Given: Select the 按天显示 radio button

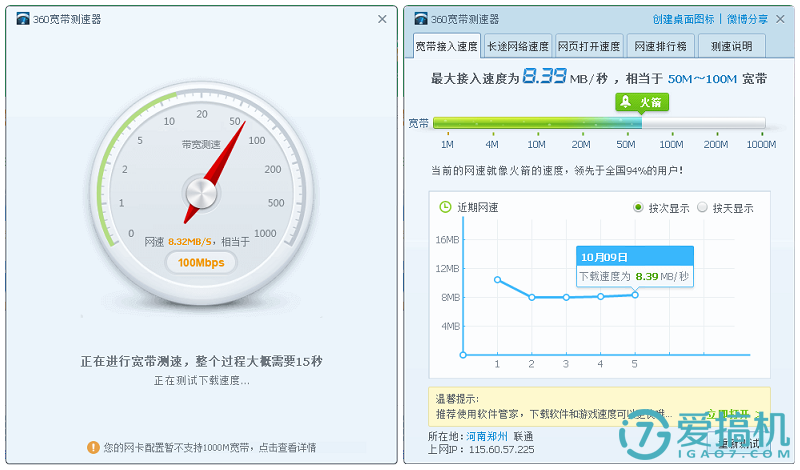Looking at the screenshot, I should 703,207.
